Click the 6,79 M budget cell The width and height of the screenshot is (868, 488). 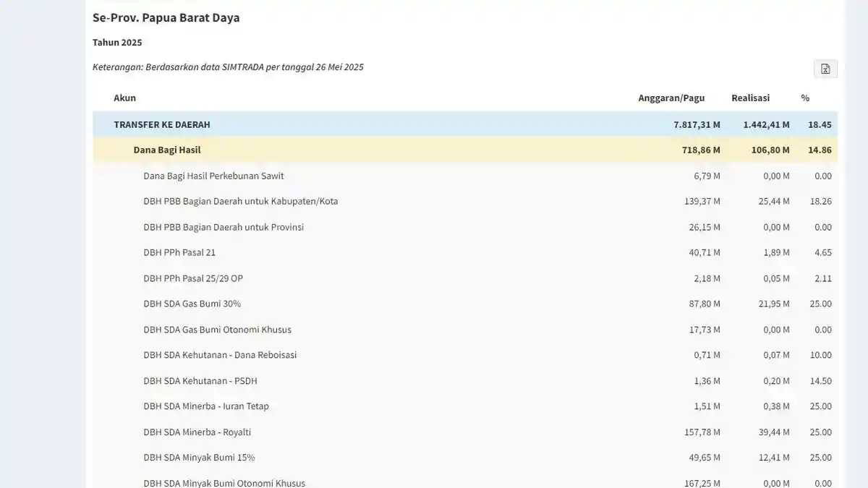[x=707, y=176]
